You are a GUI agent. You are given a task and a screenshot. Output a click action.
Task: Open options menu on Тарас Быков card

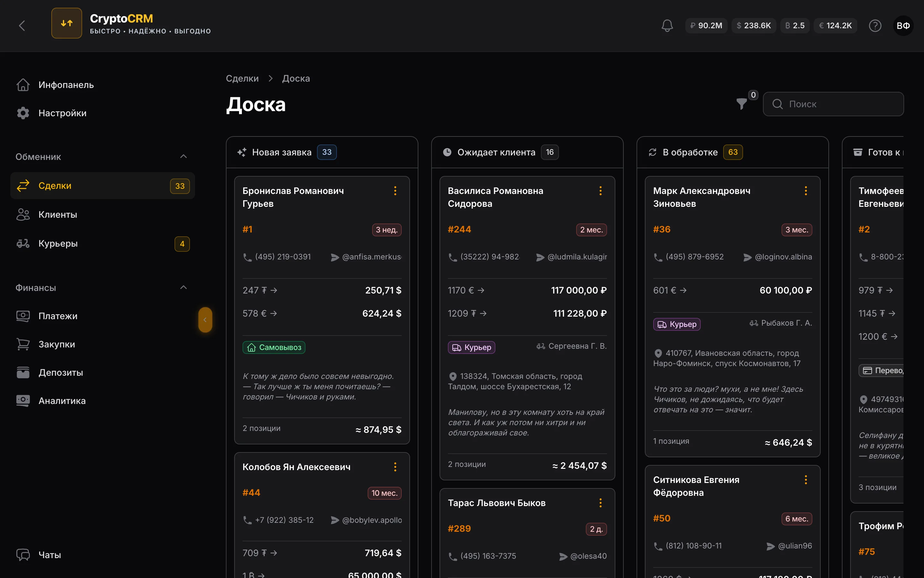(x=600, y=503)
